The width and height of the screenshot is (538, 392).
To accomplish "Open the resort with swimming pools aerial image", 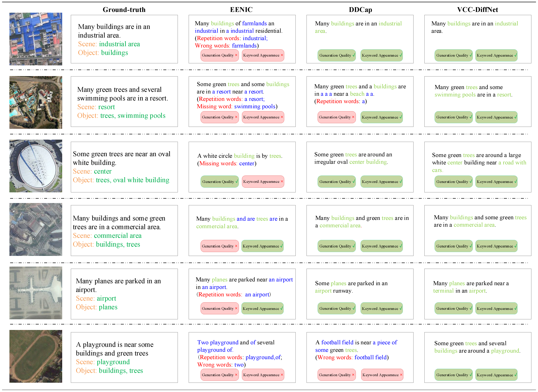I will (36, 102).
